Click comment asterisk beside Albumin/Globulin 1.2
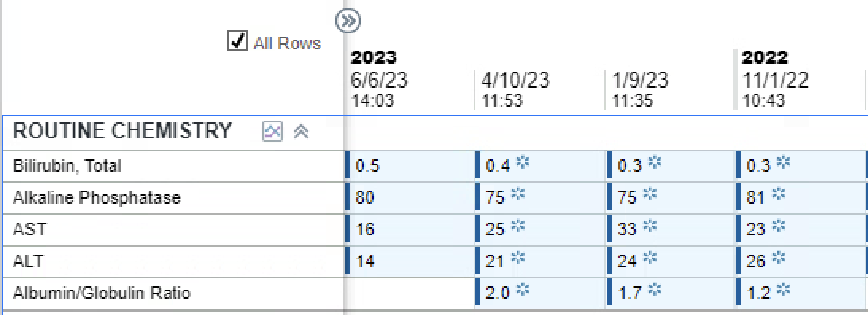This screenshot has height=315, width=868. 783,289
